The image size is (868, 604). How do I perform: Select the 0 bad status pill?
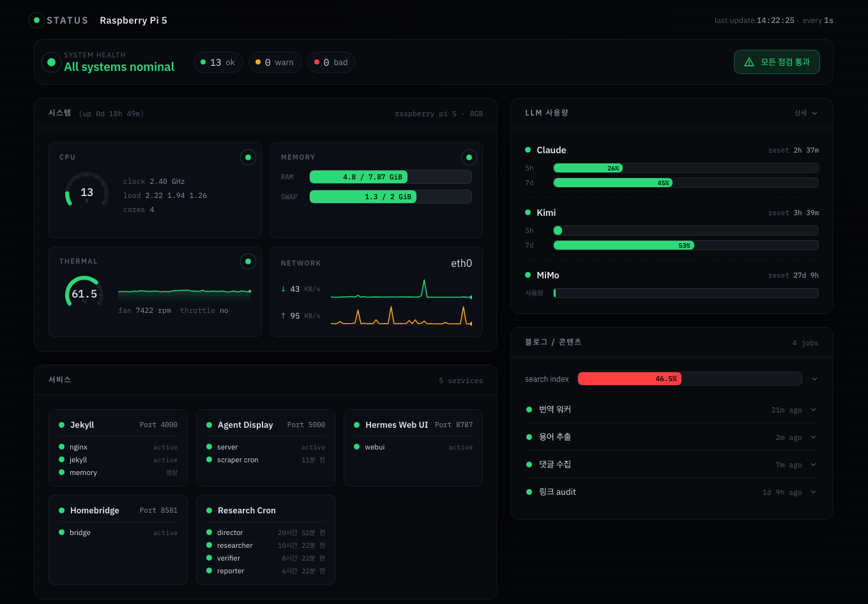331,63
